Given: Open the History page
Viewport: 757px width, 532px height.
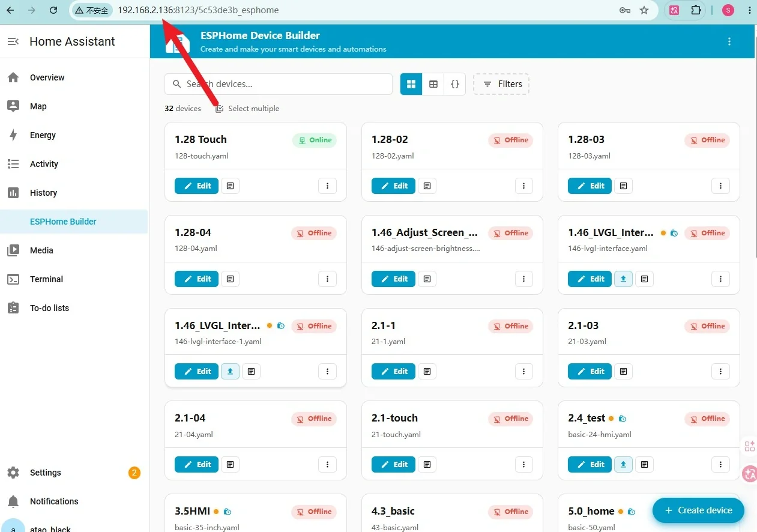Looking at the screenshot, I should pos(74,193).
